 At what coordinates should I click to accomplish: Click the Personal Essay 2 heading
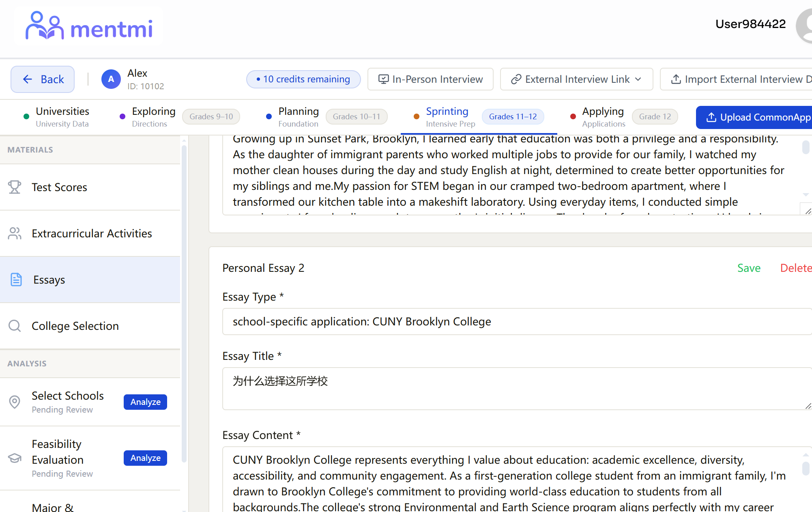[263, 268]
